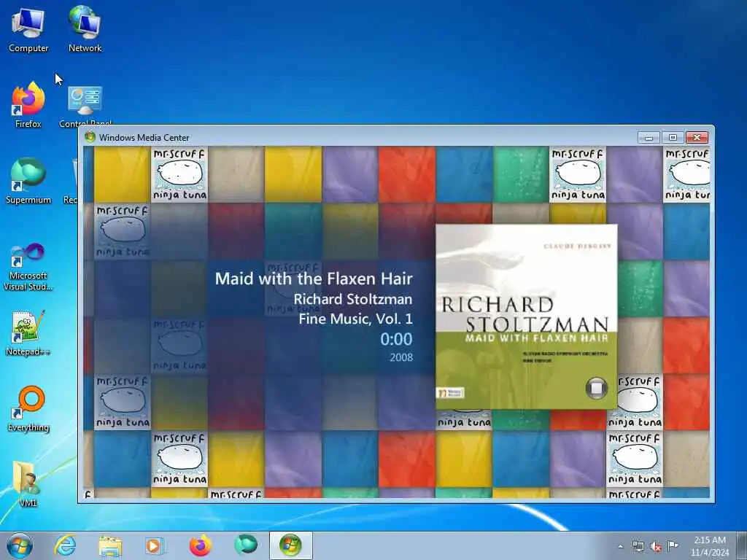Close the Windows Media Center window
This screenshot has height=560, width=747.
[697, 138]
